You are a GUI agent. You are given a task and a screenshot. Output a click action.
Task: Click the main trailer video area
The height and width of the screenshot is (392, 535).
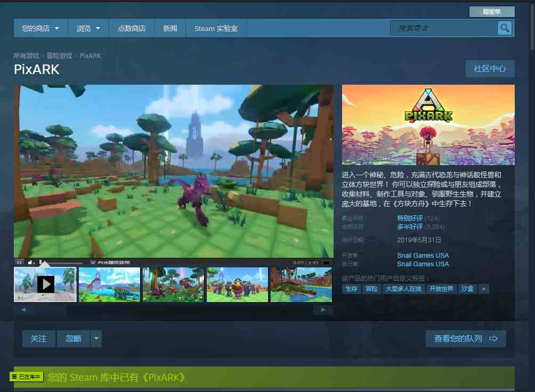174,171
